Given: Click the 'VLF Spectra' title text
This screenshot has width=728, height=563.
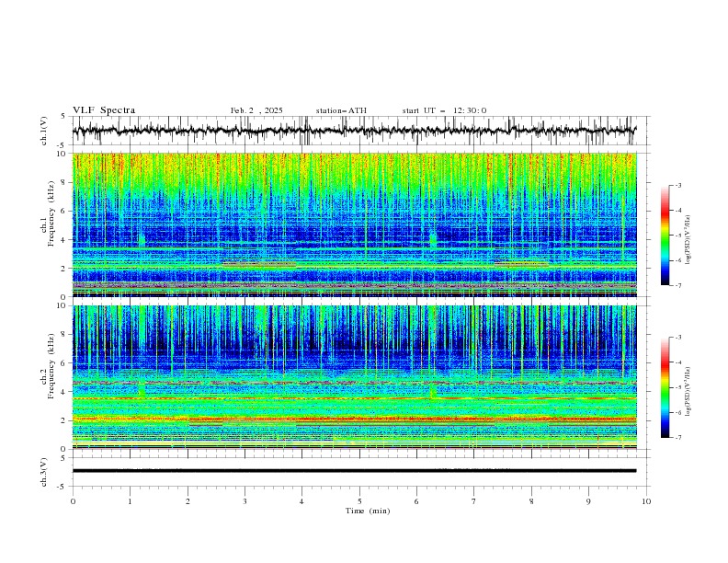Looking at the screenshot, I should tap(104, 110).
